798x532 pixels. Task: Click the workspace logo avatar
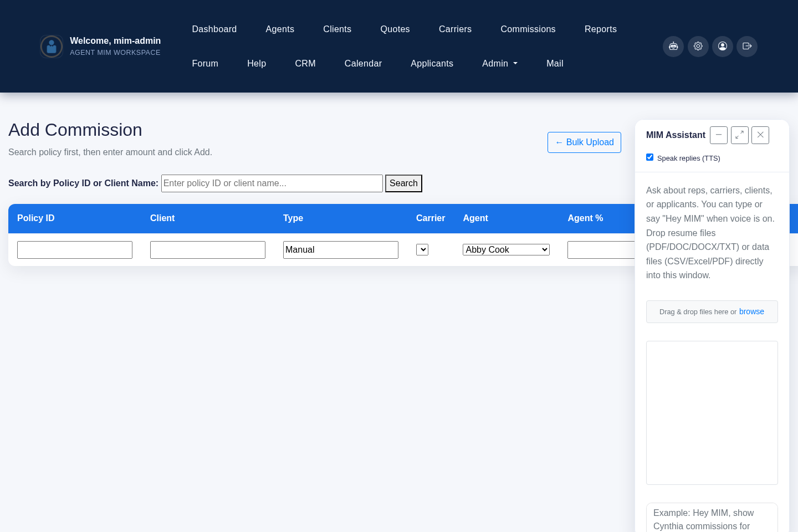tap(52, 47)
